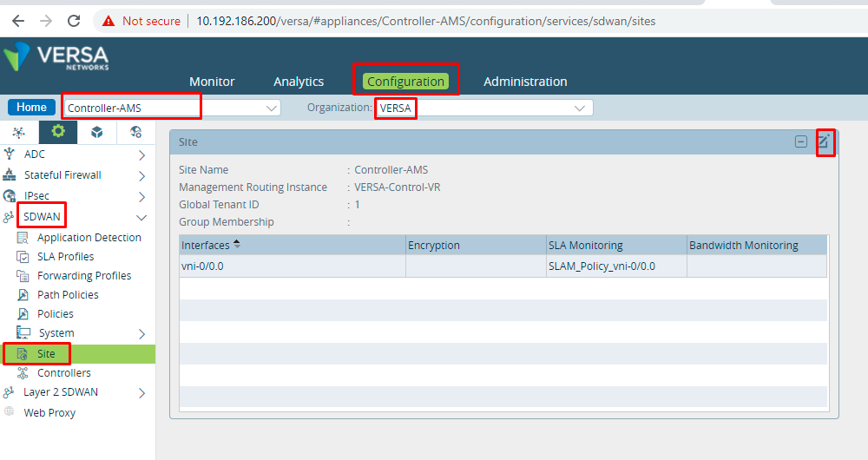The width and height of the screenshot is (868, 460).
Task: Click the VERSA-Control-VR value
Action: (398, 187)
